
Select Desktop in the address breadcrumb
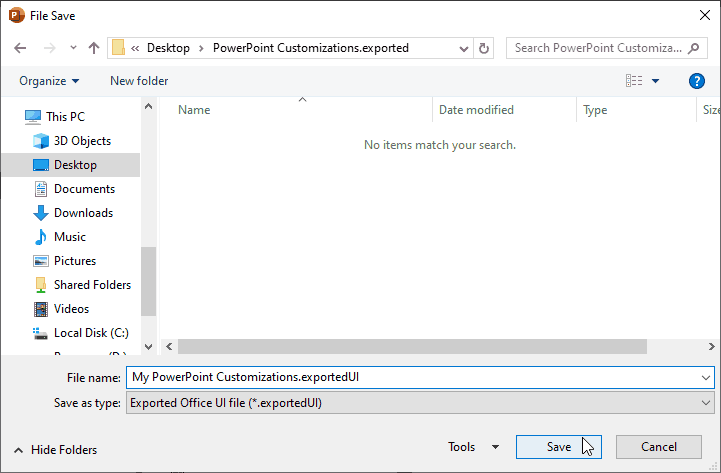click(168, 48)
